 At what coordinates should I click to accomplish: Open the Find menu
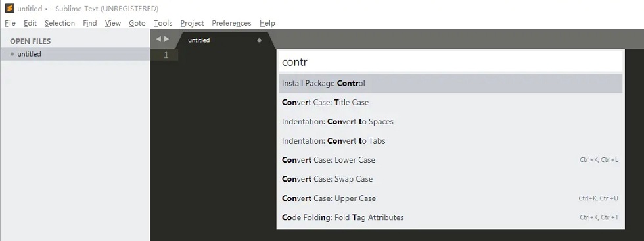pyautogui.click(x=89, y=23)
